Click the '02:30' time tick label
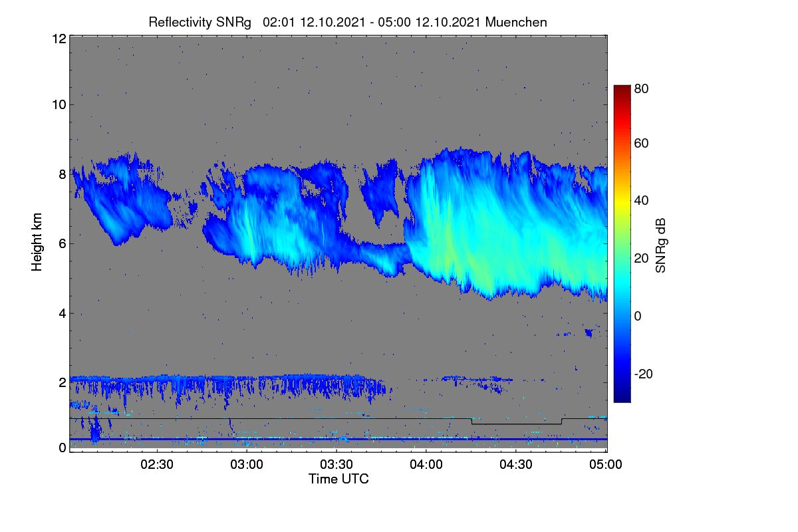Viewport: 798px width, 532px height. (157, 464)
